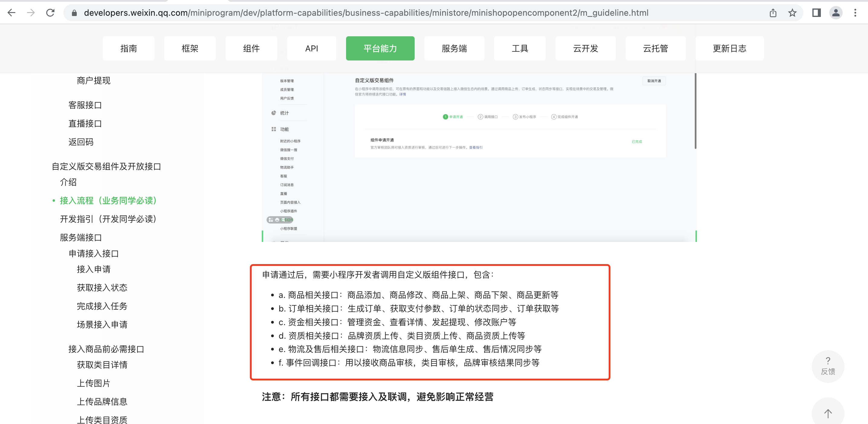Open the 更新日志 tab

click(x=729, y=48)
